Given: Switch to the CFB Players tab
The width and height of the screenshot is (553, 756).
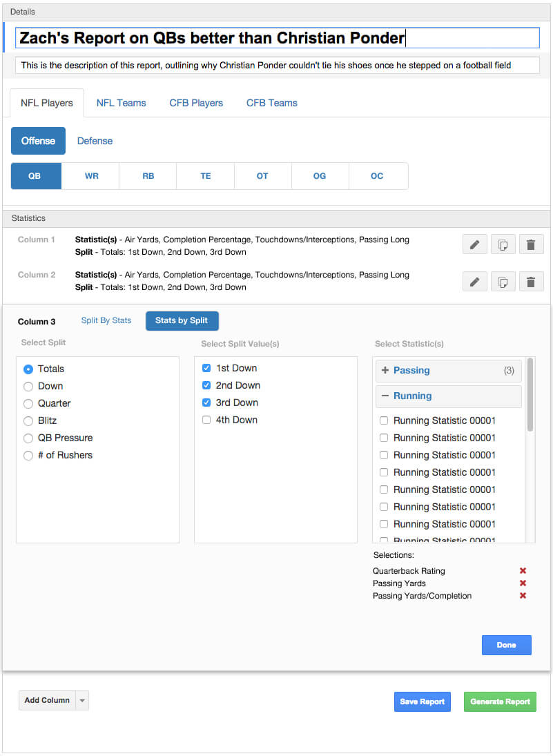Looking at the screenshot, I should click(196, 103).
